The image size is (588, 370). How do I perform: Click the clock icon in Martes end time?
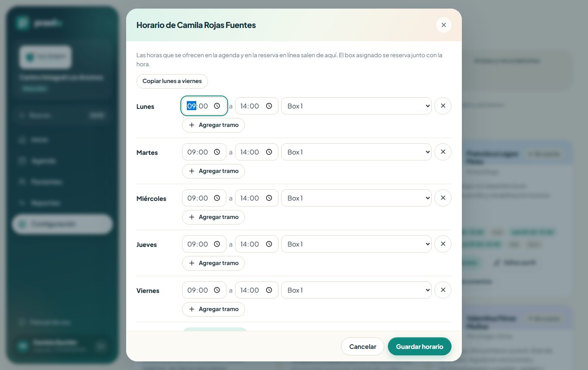point(269,152)
